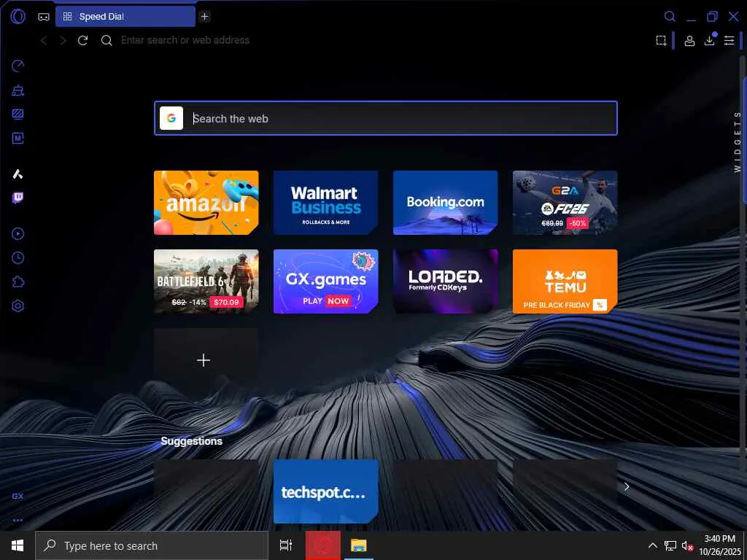The width and height of the screenshot is (747, 560).
Task: Open the Opera GX main menu logo
Action: (18, 16)
